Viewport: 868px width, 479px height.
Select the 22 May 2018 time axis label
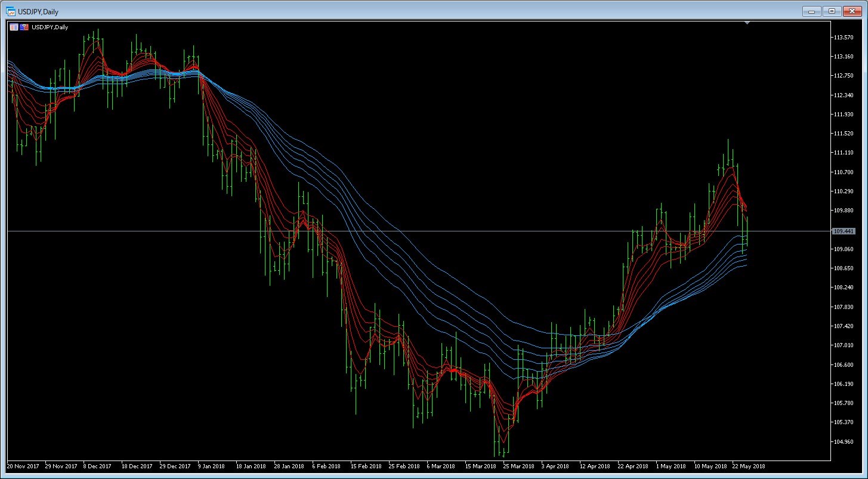747,466
